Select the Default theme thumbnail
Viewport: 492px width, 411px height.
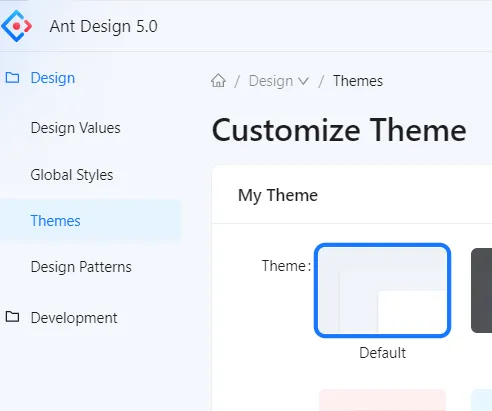pyautogui.click(x=382, y=290)
